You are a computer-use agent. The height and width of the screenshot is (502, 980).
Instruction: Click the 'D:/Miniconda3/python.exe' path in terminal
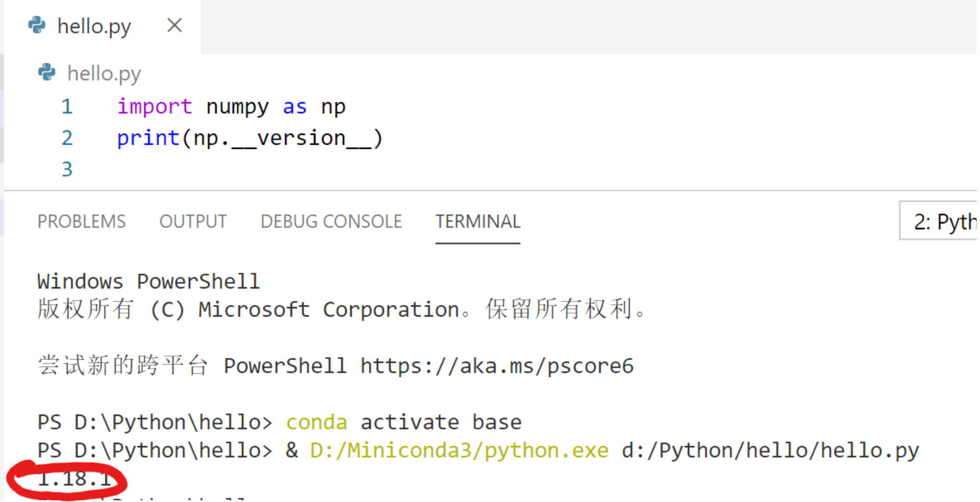point(458,449)
